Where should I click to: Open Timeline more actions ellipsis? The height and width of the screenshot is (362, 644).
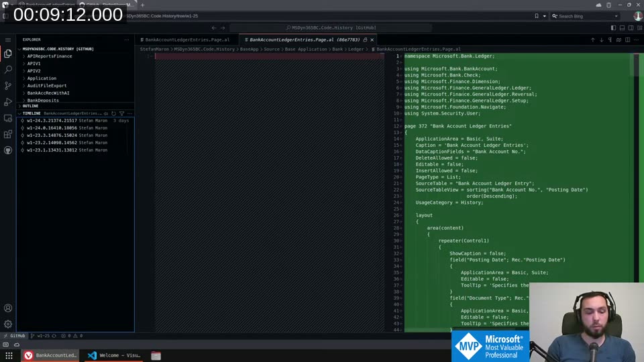129,113
